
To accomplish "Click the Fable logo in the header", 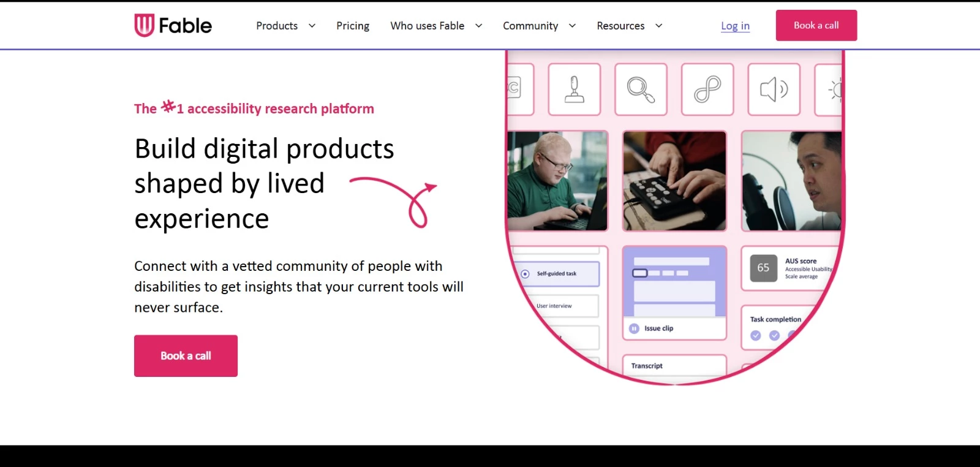I will (x=173, y=26).
